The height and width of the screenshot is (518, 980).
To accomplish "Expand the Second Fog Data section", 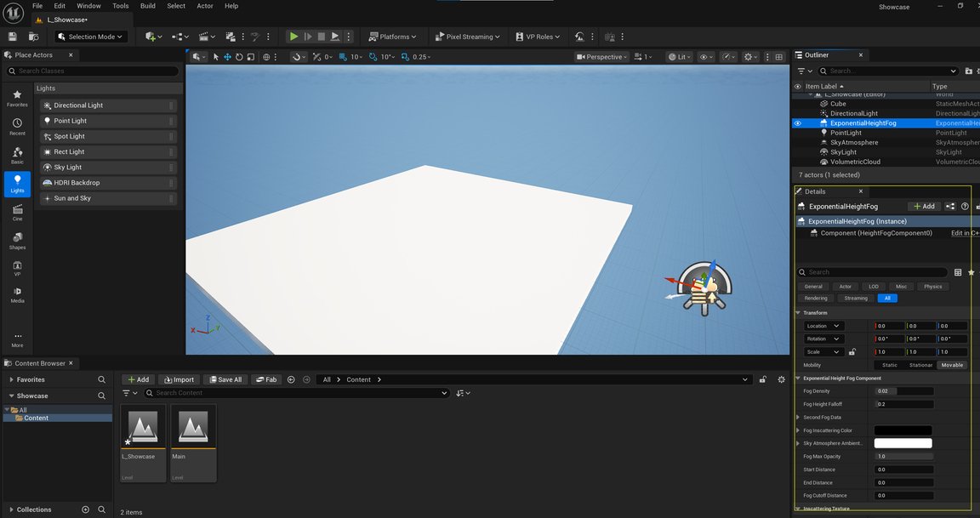I will [797, 418].
